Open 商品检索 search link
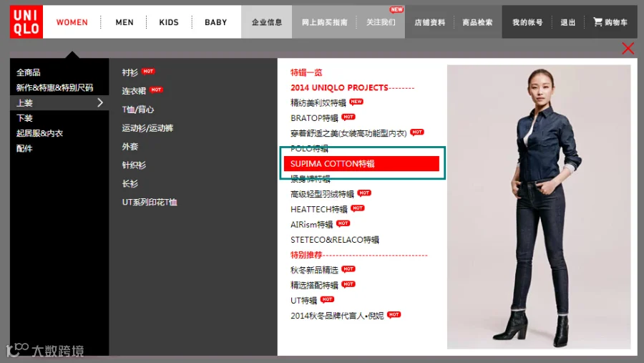 coord(477,22)
